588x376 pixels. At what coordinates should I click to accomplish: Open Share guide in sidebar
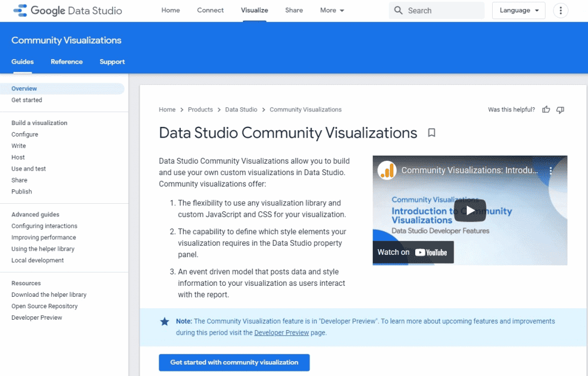(x=19, y=180)
